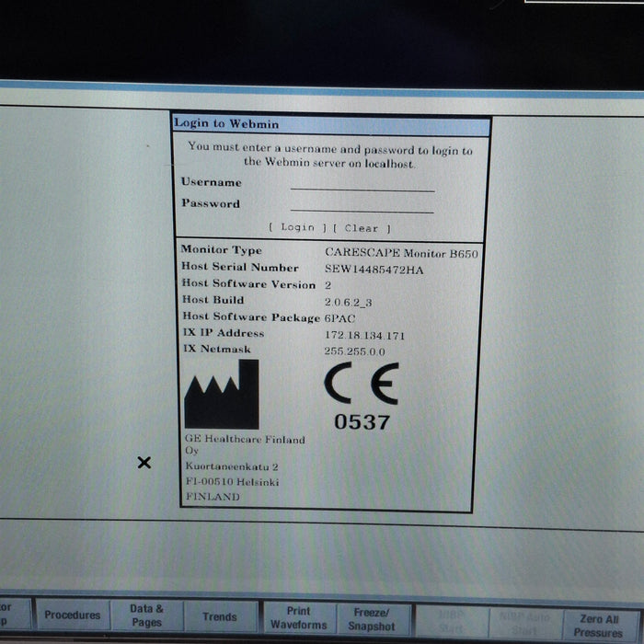Click the greyed NIBP Start button
Viewport: 644px width, 644px height.
[x=452, y=621]
